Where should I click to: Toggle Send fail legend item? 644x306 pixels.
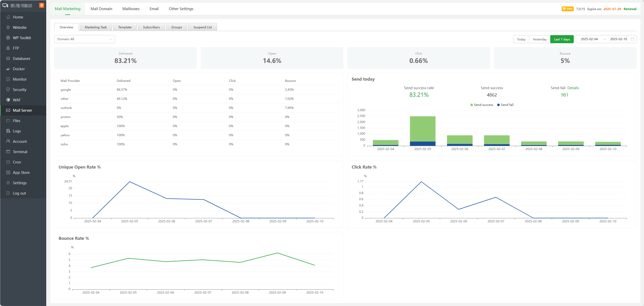(x=505, y=105)
